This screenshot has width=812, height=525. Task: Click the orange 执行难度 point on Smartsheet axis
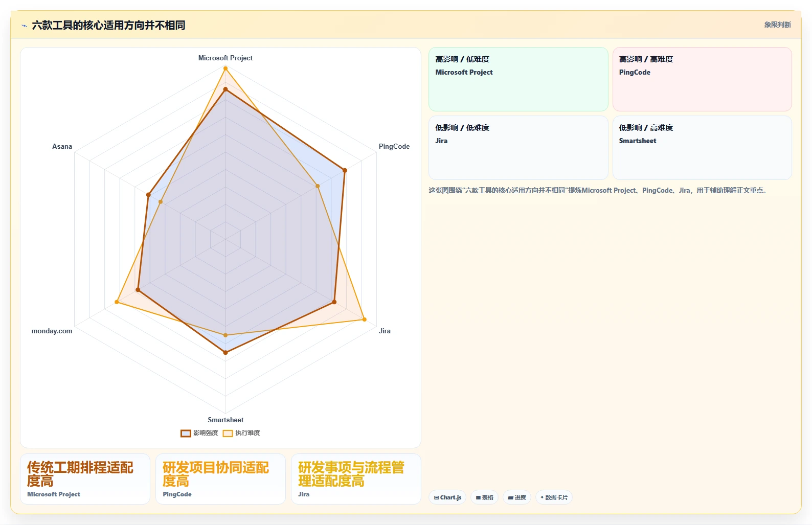click(x=225, y=335)
